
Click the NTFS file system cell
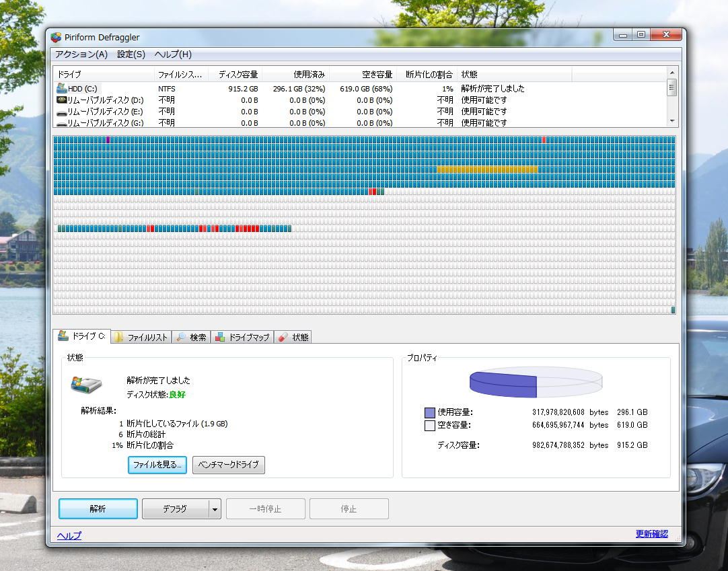pyautogui.click(x=167, y=89)
